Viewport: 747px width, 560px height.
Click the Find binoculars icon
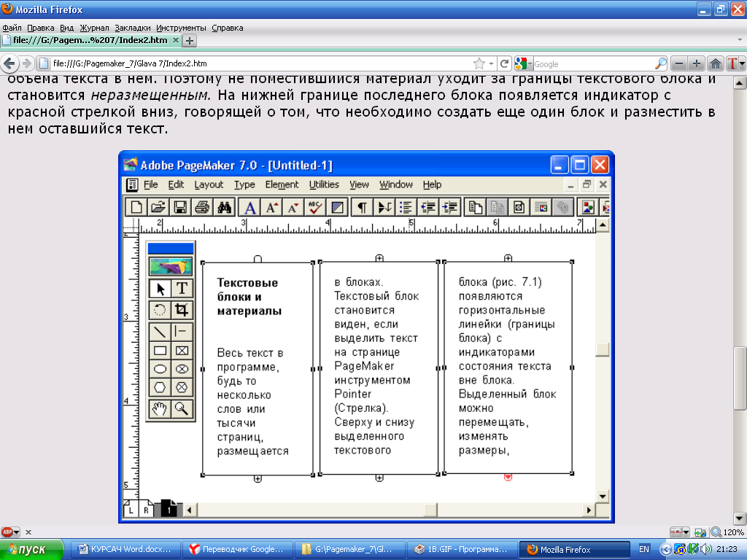224,207
